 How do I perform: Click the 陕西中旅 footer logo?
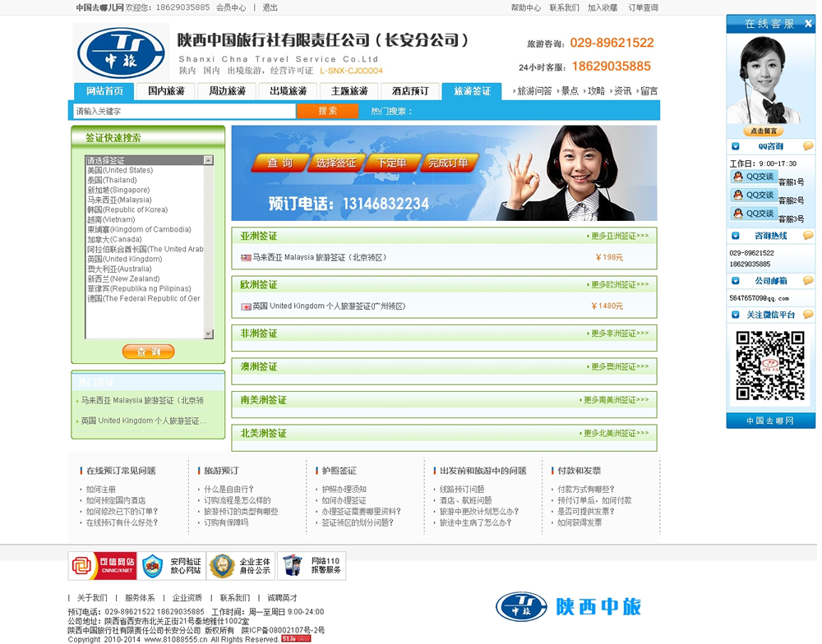coord(568,607)
